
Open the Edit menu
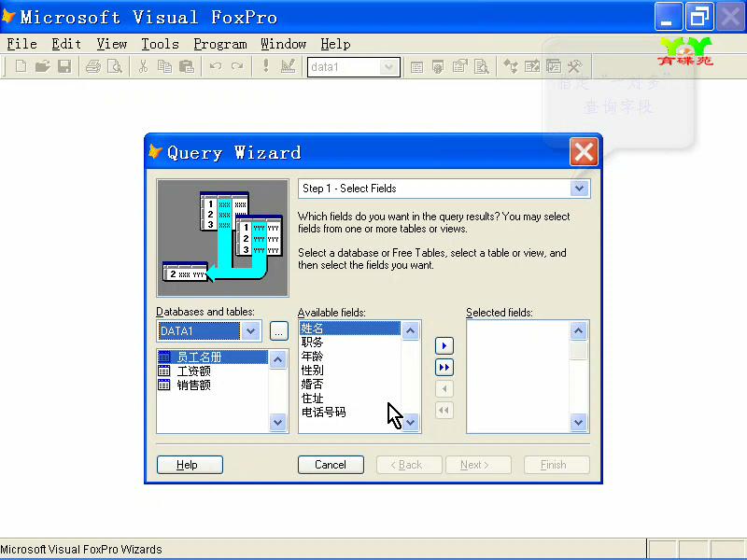click(x=66, y=44)
